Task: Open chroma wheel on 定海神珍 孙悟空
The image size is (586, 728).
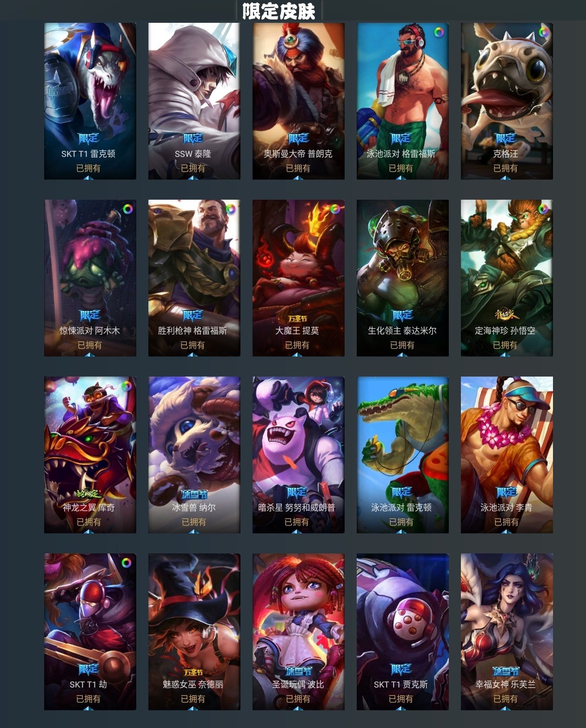Action: 544,209
